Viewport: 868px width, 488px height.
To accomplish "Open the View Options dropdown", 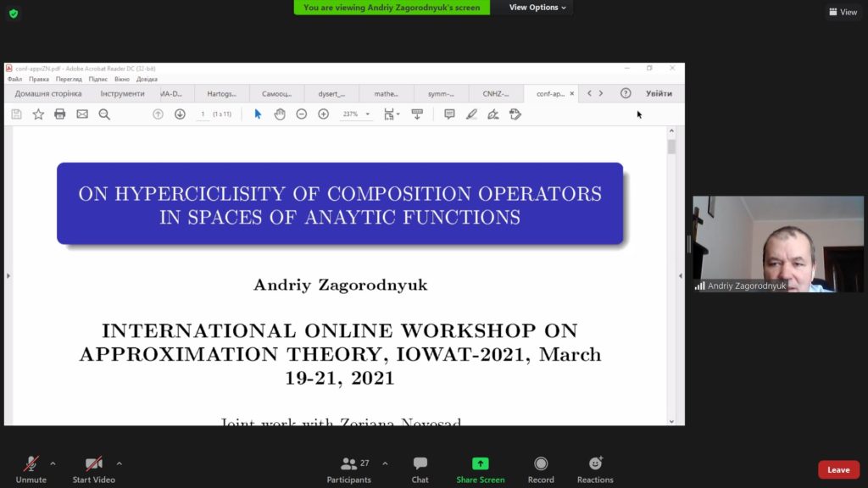I will click(x=537, y=7).
